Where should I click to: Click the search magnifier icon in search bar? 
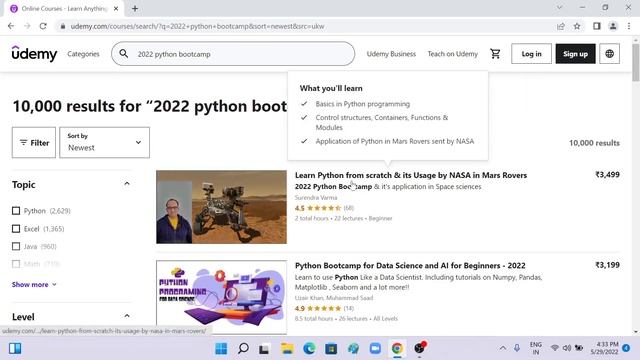tap(124, 53)
